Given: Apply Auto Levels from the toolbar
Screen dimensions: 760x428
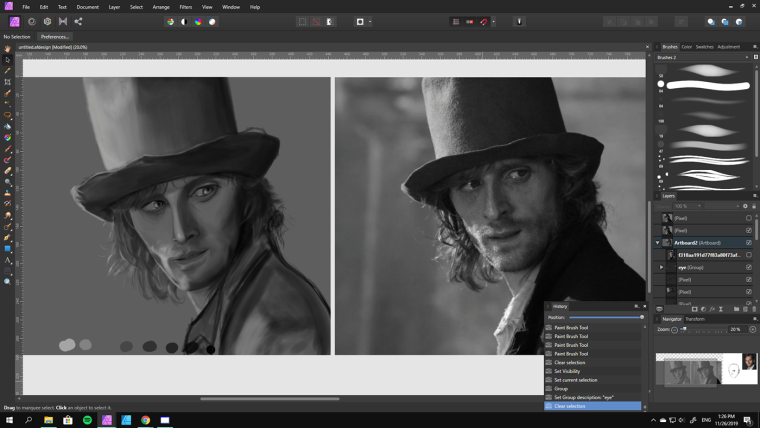Looking at the screenshot, I should pyautogui.click(x=170, y=21).
